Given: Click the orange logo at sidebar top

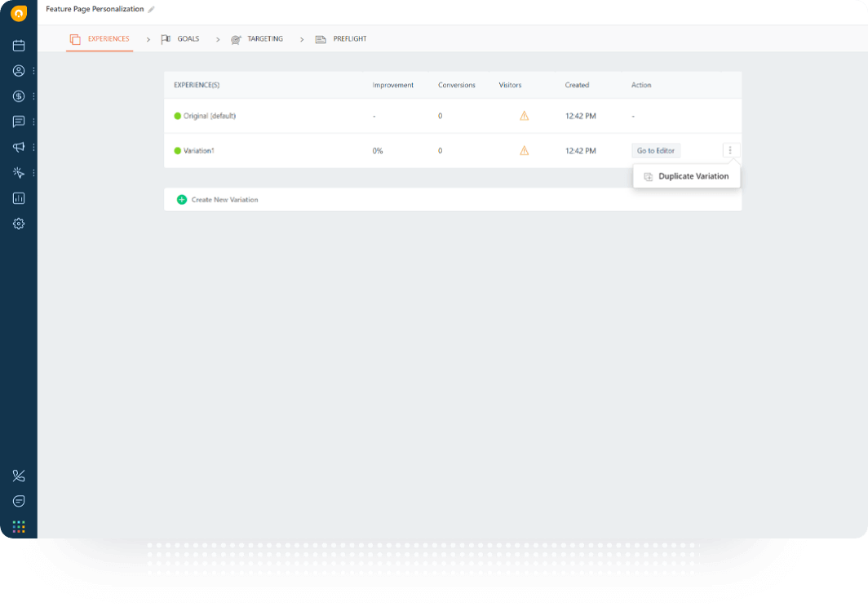Looking at the screenshot, I should pos(18,13).
